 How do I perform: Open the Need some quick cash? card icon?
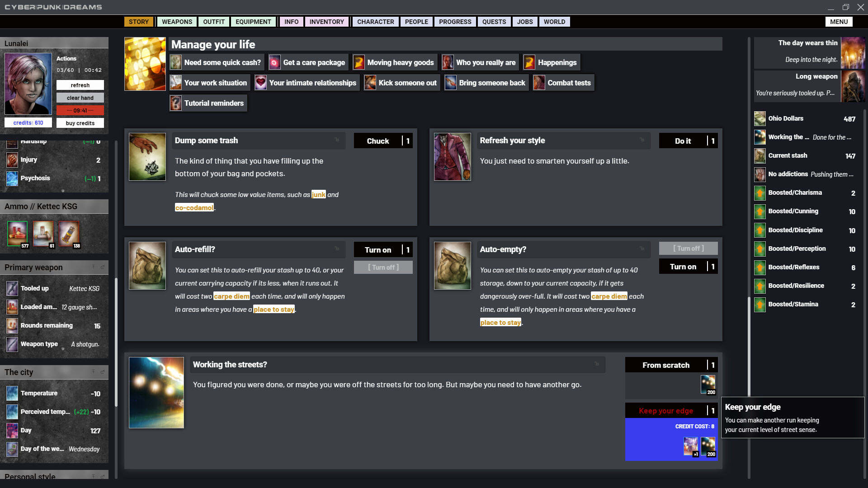tap(175, 62)
